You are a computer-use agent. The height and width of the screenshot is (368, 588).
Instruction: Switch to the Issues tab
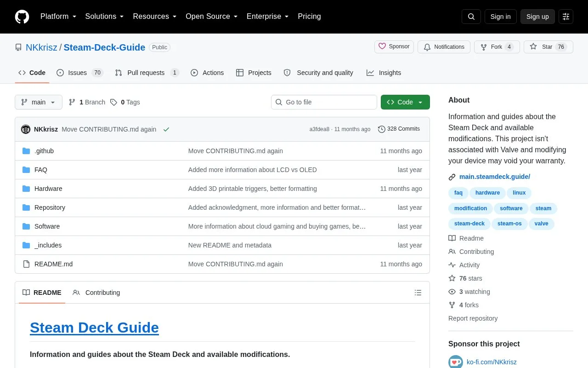tap(80, 73)
